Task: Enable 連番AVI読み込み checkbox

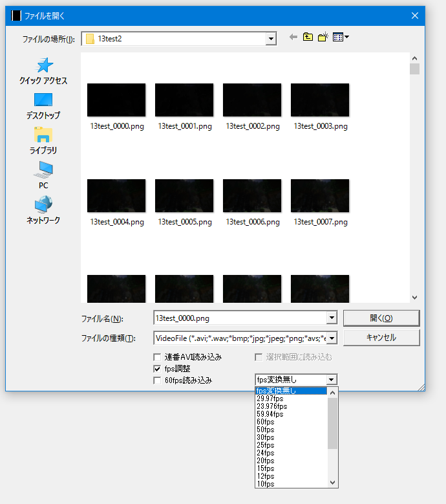Action: 157,357
